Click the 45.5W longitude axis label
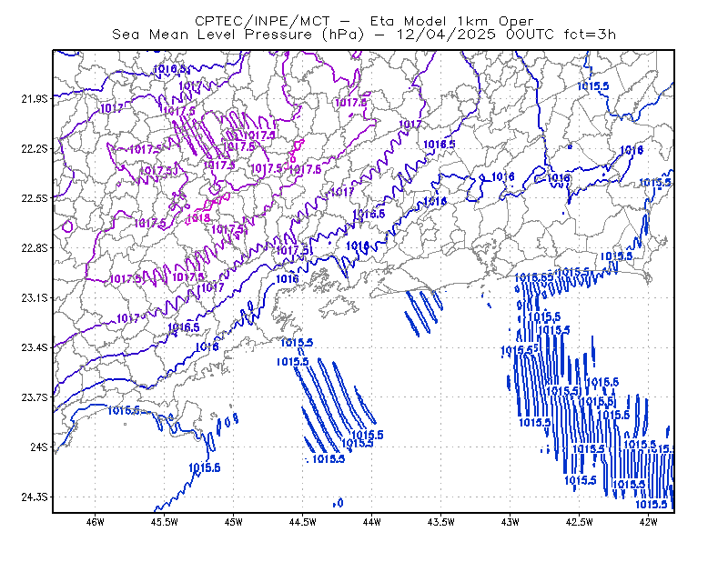Viewport: 728px width, 562px height. click(164, 522)
